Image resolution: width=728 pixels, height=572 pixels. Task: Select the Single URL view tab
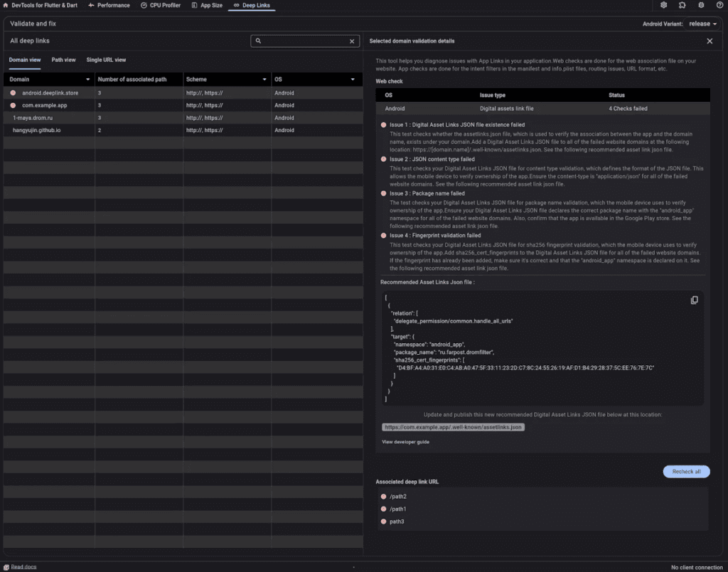[106, 60]
